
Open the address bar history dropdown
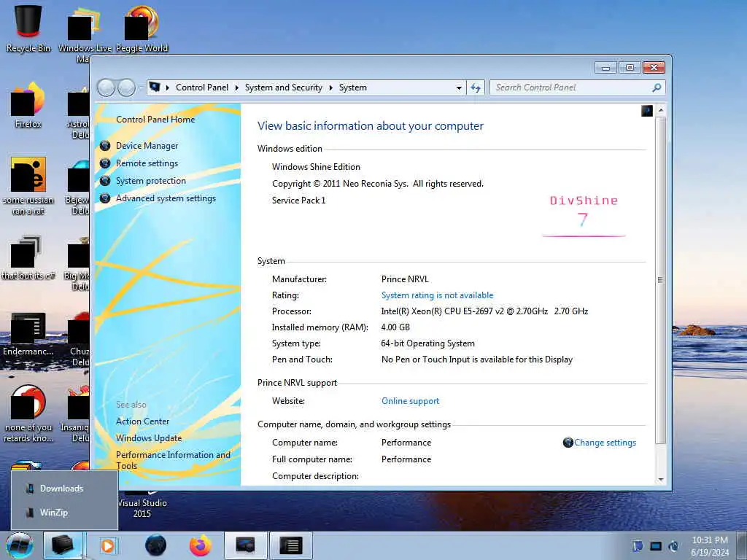(459, 88)
